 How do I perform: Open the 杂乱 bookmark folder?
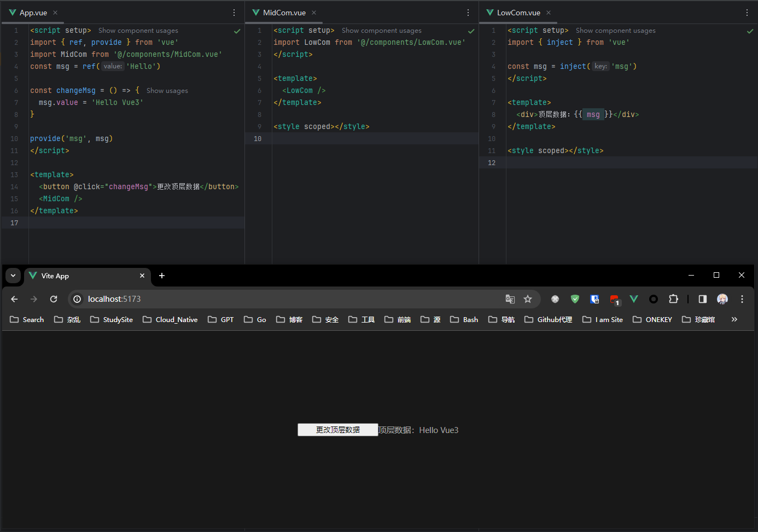[x=67, y=319]
